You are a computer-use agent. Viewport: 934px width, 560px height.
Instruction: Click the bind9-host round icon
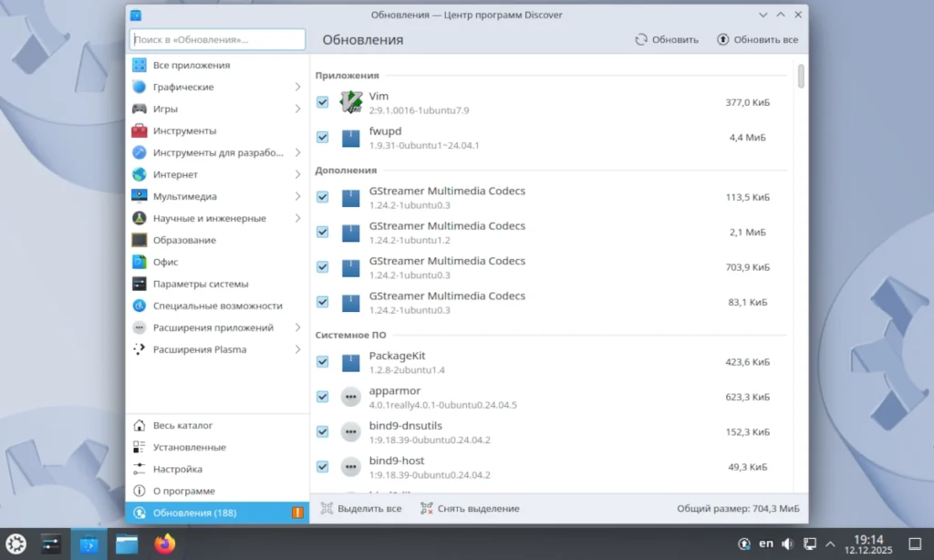coord(351,467)
